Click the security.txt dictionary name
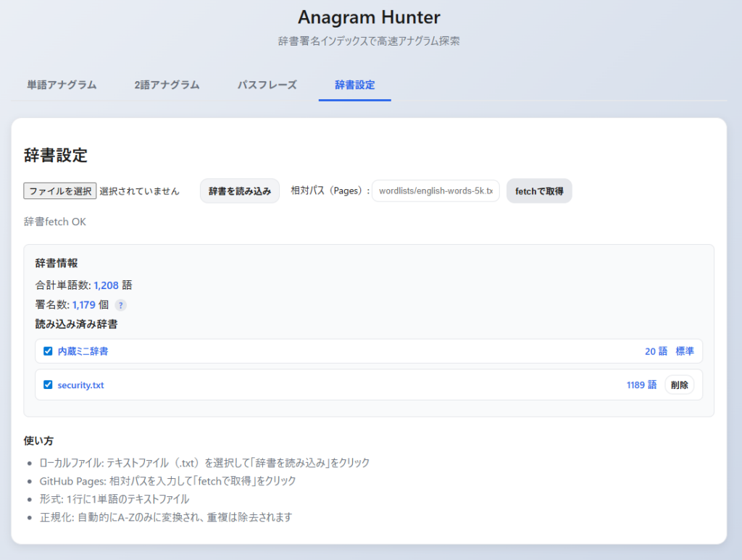The height and width of the screenshot is (560, 742). [80, 385]
